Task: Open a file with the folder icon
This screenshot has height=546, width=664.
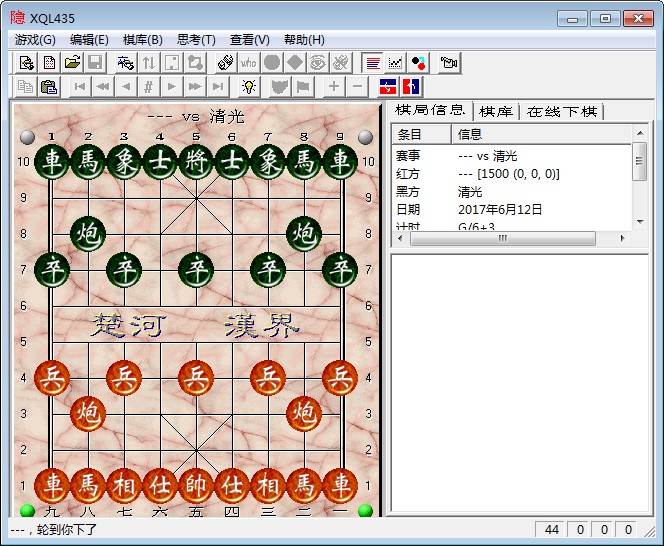Action: tap(72, 63)
